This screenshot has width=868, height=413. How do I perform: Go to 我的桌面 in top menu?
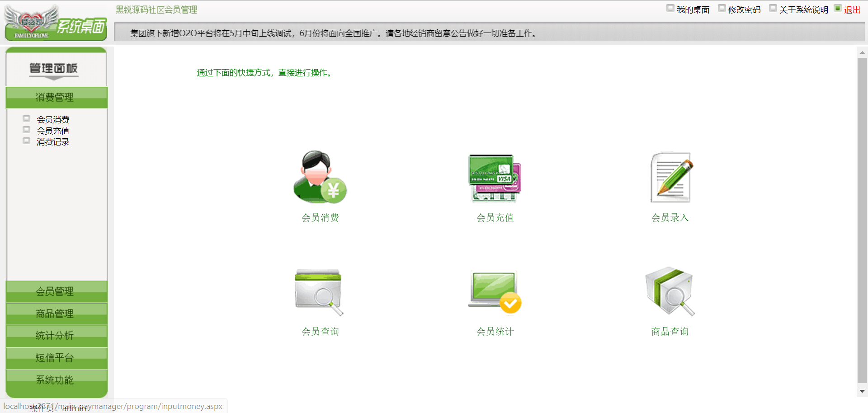[x=693, y=9]
